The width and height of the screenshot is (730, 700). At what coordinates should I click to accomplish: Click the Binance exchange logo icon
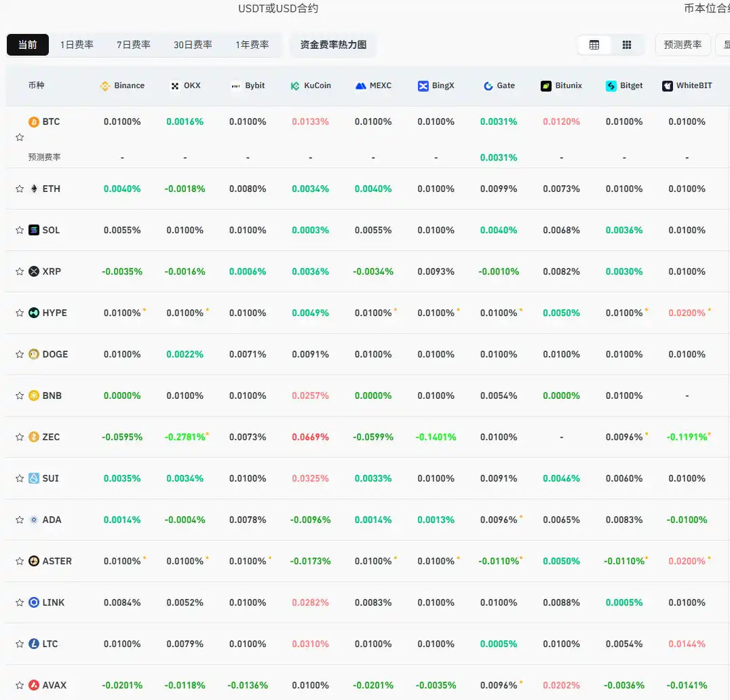click(x=104, y=86)
